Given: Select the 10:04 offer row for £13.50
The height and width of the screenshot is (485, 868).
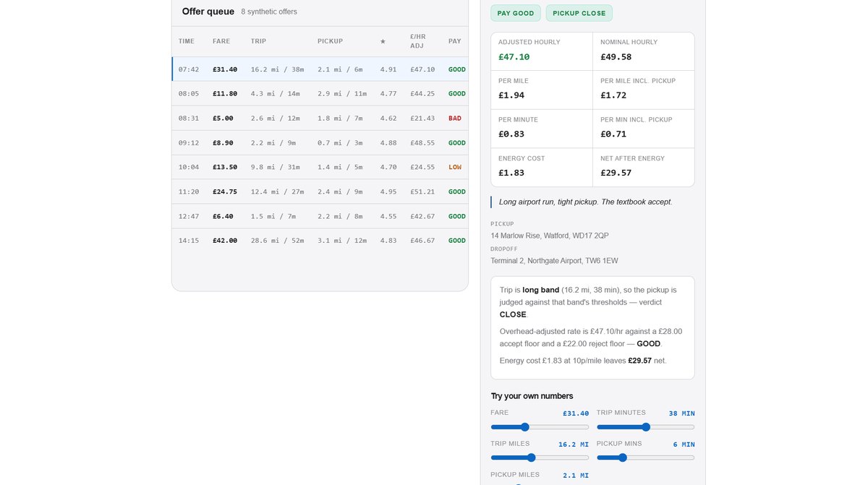Looking at the screenshot, I should 320,167.
